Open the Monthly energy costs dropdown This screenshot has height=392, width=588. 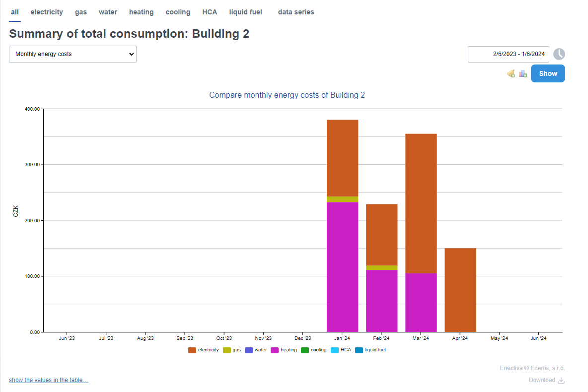[73, 54]
